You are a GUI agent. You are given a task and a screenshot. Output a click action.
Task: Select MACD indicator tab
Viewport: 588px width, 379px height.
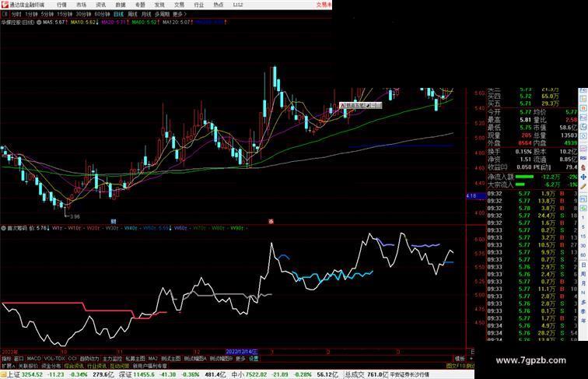pos(33,359)
